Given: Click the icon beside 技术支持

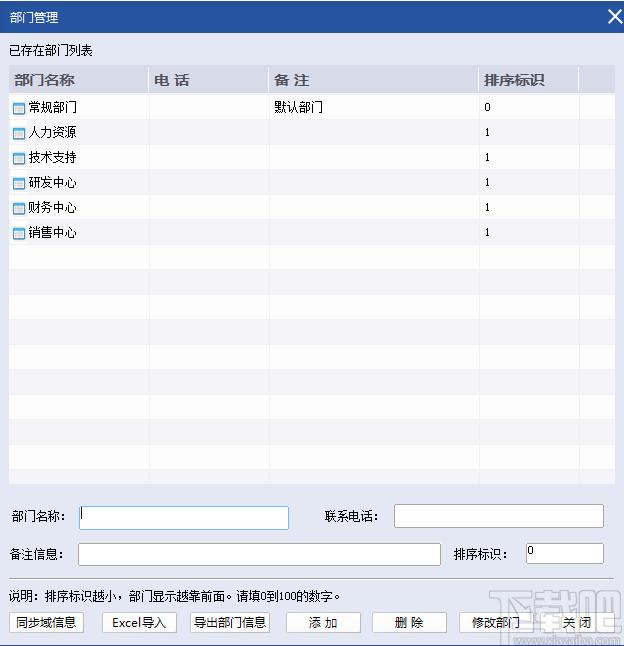Looking at the screenshot, I should coord(19,158).
